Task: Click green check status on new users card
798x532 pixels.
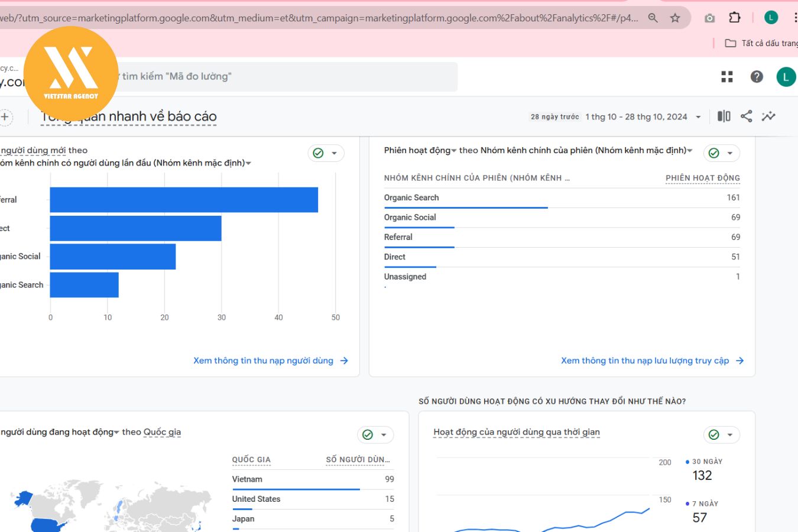Action: pos(318,153)
